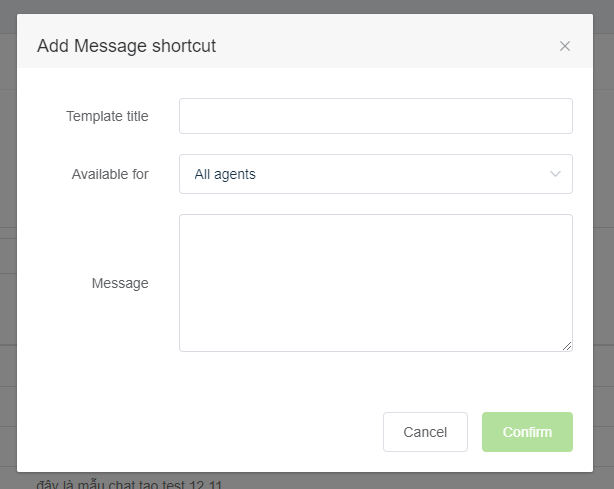
Task: Click the Template title label
Action: click(107, 116)
